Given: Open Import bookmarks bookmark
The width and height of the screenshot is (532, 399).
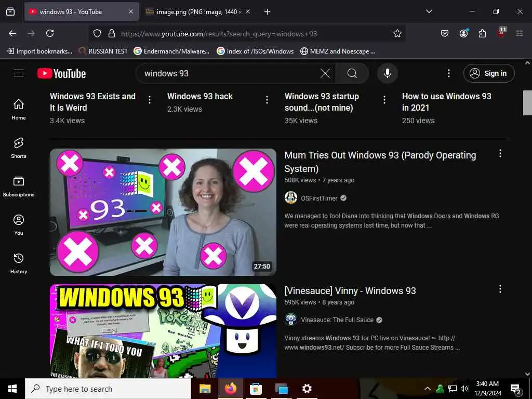Looking at the screenshot, I should pos(39,51).
